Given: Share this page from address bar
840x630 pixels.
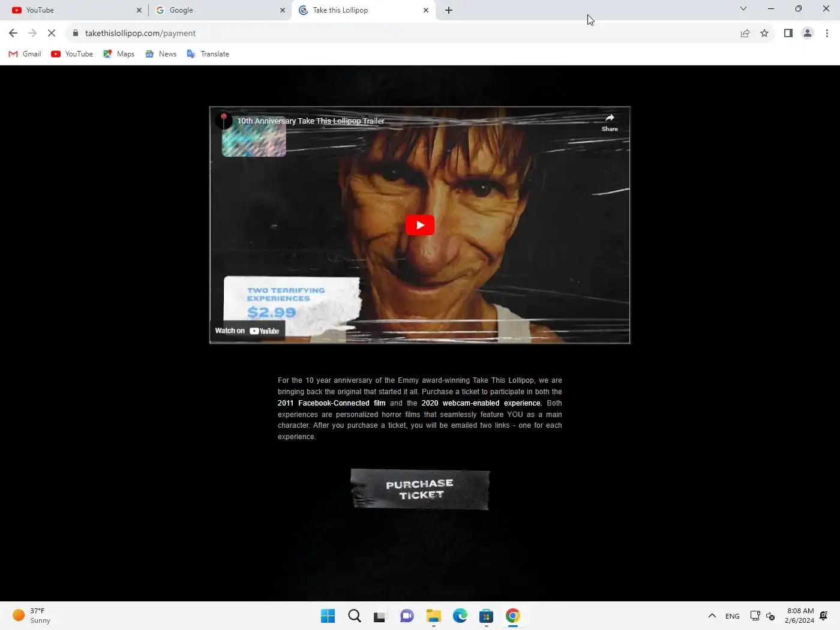Looking at the screenshot, I should click(745, 33).
